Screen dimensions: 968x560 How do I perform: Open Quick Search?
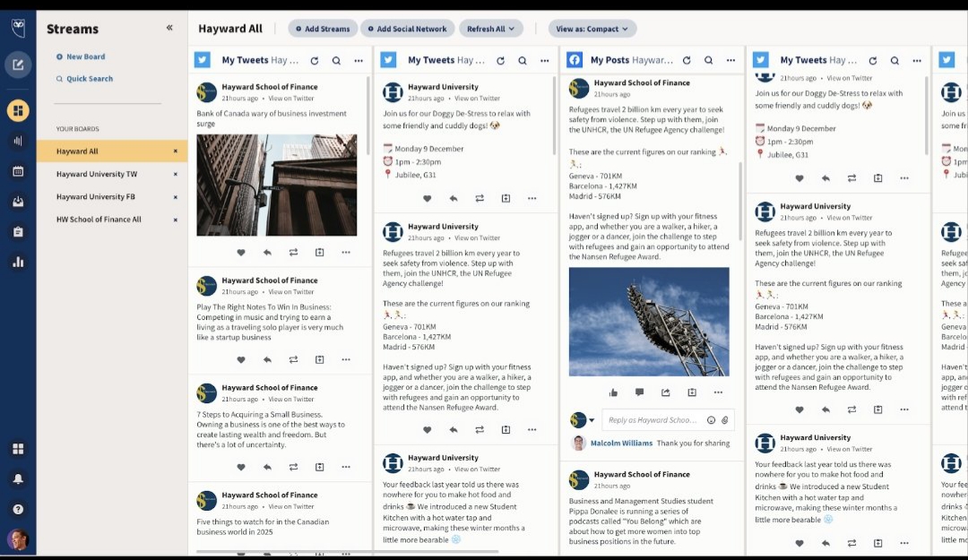[x=84, y=79]
